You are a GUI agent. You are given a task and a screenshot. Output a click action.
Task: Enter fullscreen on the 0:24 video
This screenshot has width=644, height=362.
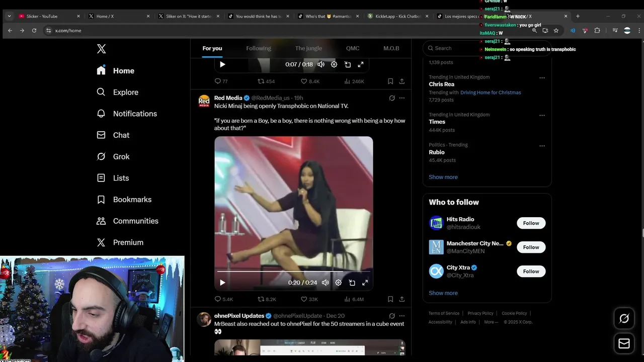click(365, 283)
